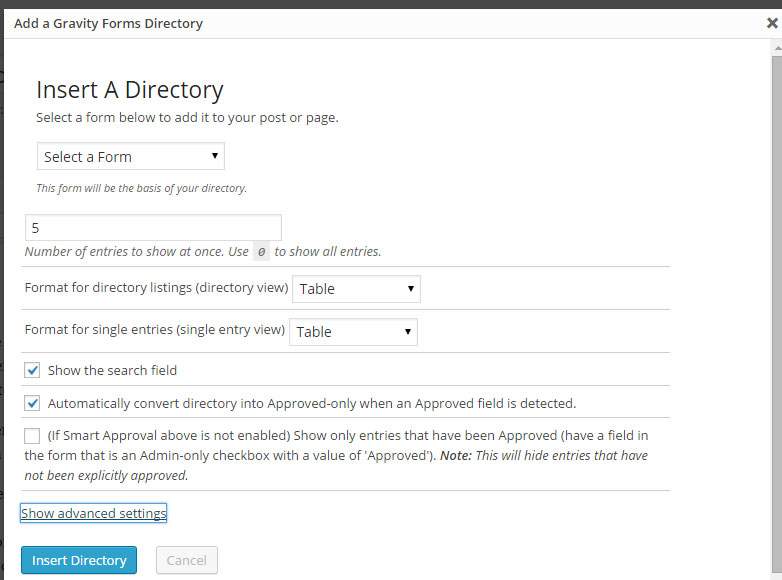Click the 'Format for directory listings' label
This screenshot has width=782, height=580.
tap(156, 288)
